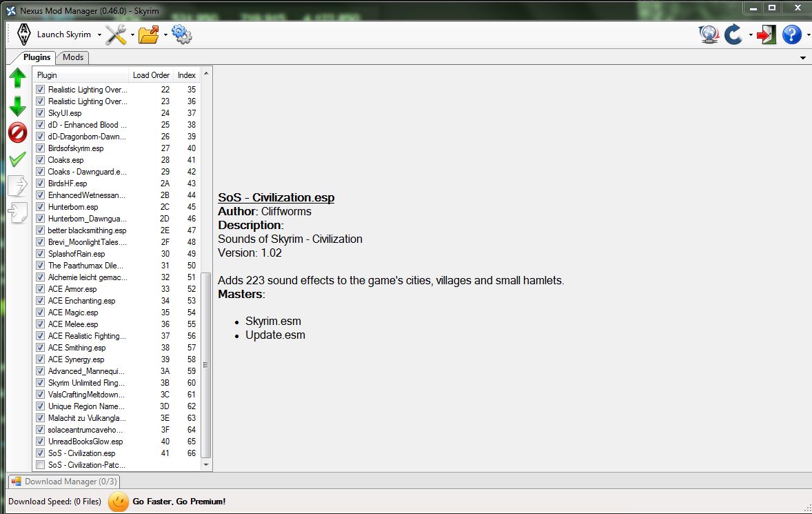
Task: Open the dropdown arrow beside the help icon
Action: pyautogui.click(x=807, y=35)
